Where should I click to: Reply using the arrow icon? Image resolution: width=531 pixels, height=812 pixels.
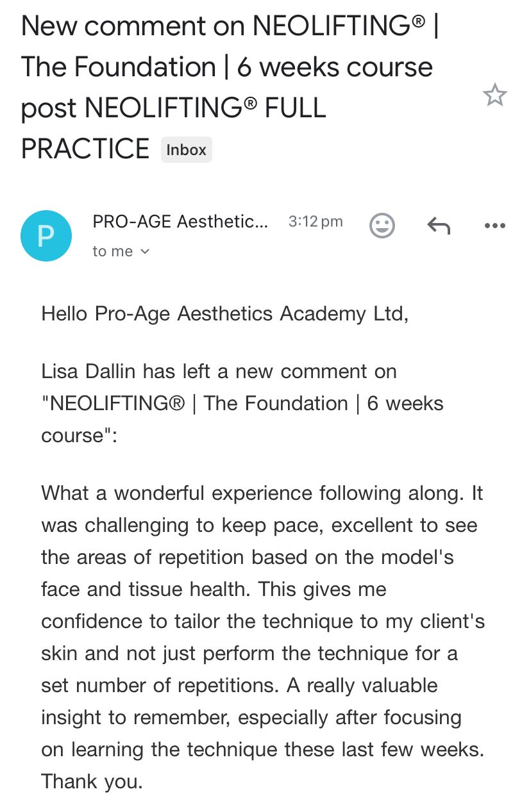(x=439, y=225)
